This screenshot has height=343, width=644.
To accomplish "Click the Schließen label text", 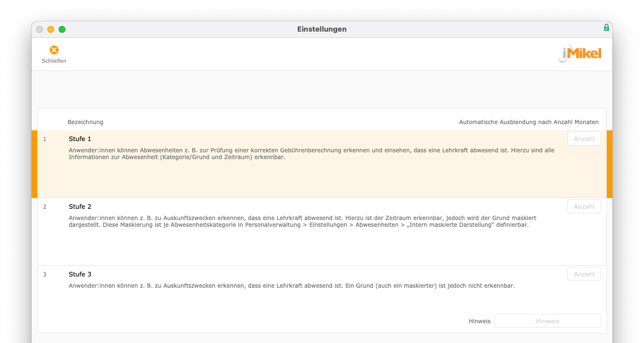I will [x=54, y=61].
